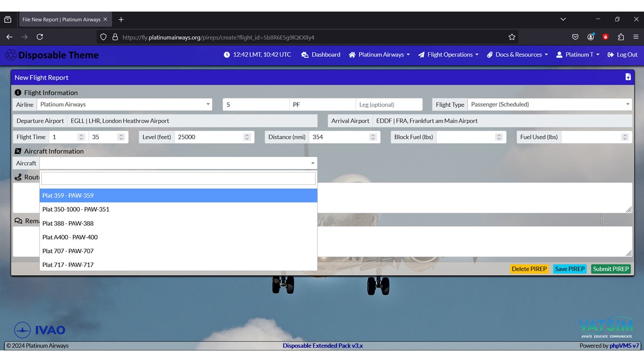Click the flight number field containing 5

[256, 105]
